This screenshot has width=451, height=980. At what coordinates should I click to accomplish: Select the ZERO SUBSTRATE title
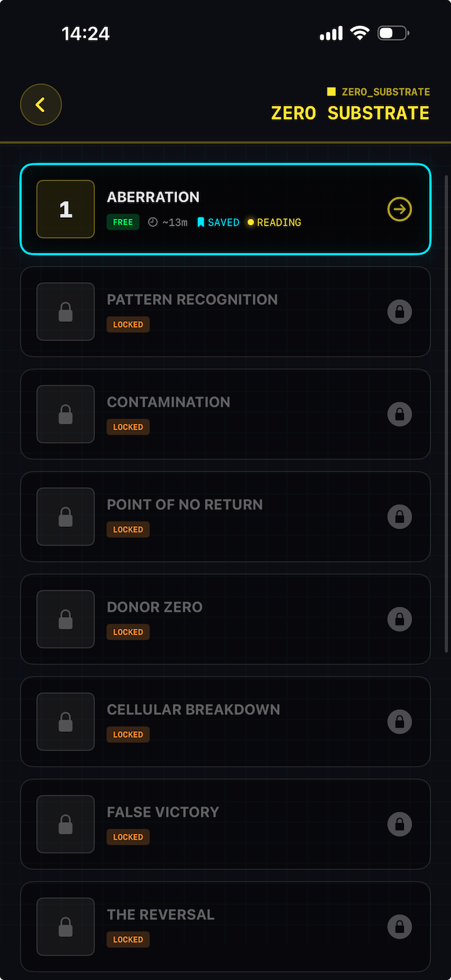(x=350, y=113)
